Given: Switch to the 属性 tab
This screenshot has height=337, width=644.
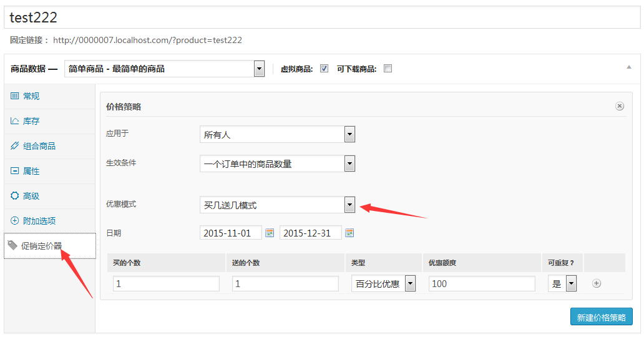Looking at the screenshot, I should [x=50, y=171].
